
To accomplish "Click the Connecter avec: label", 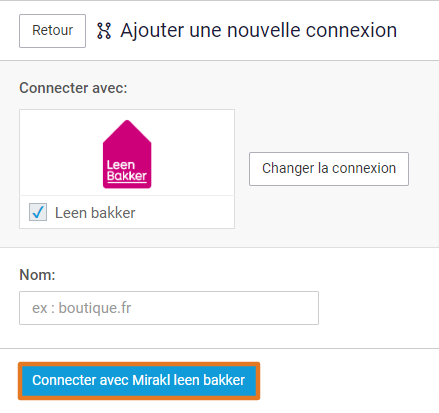I will [x=73, y=88].
